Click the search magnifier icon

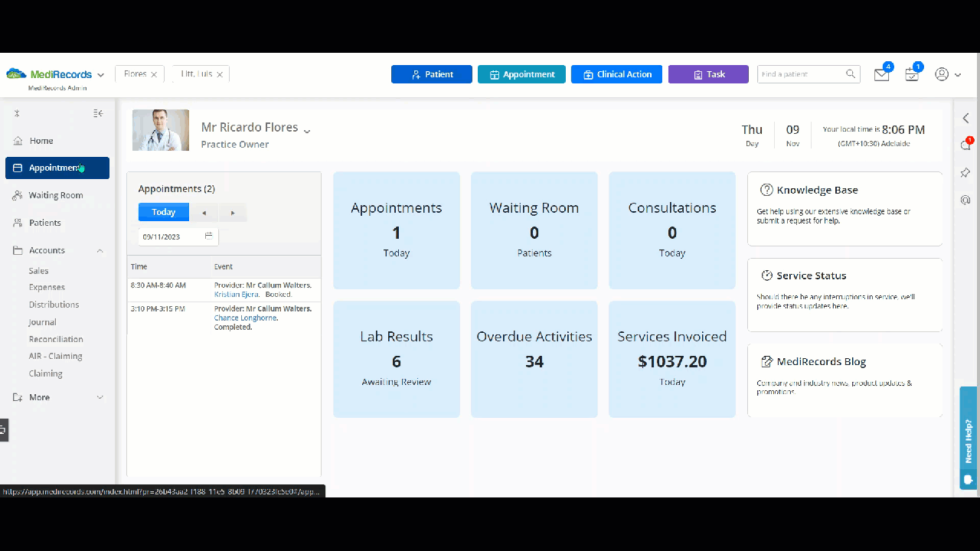point(851,74)
